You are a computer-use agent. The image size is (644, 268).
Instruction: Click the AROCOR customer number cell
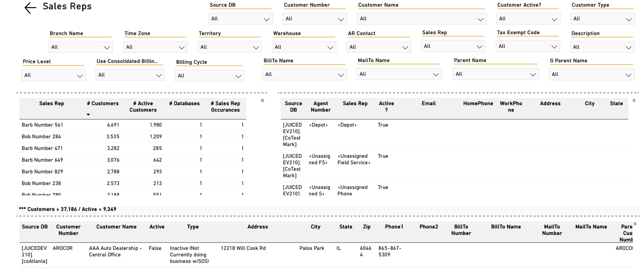pyautogui.click(x=63, y=248)
